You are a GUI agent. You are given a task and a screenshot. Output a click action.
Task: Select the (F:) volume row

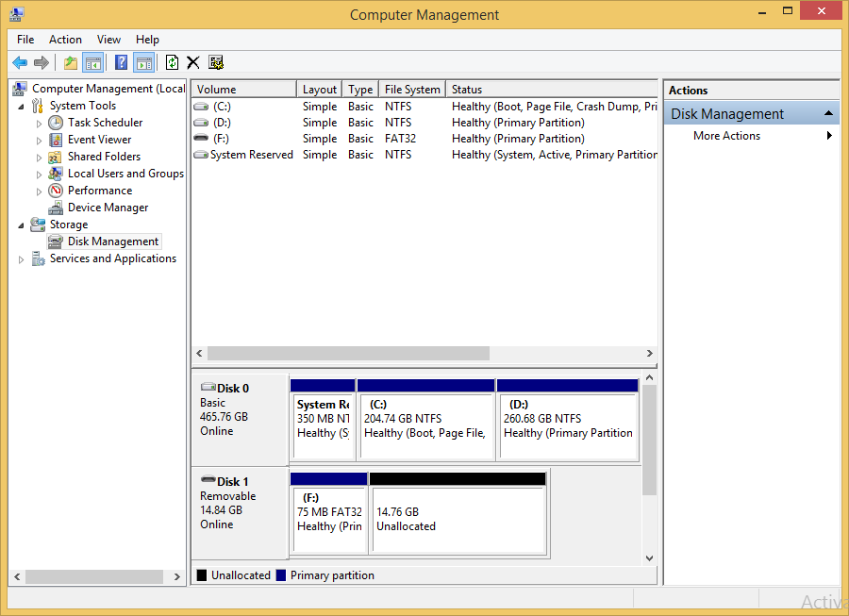[425, 139]
